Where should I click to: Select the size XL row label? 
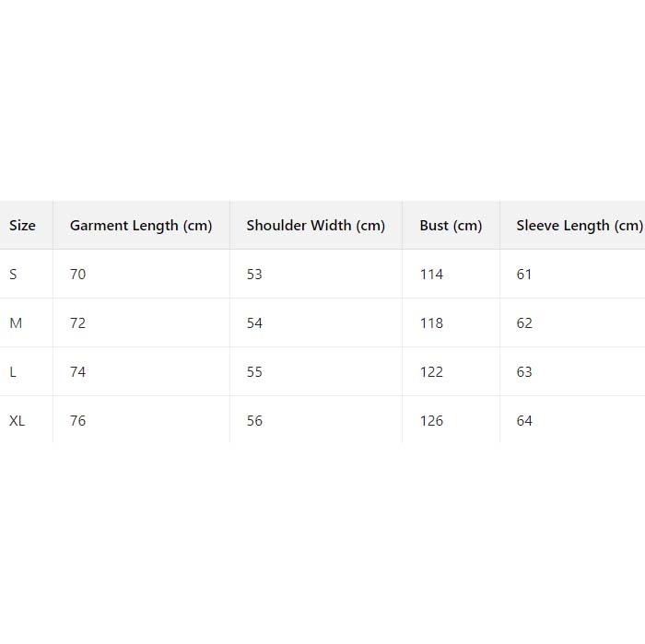[x=18, y=421]
